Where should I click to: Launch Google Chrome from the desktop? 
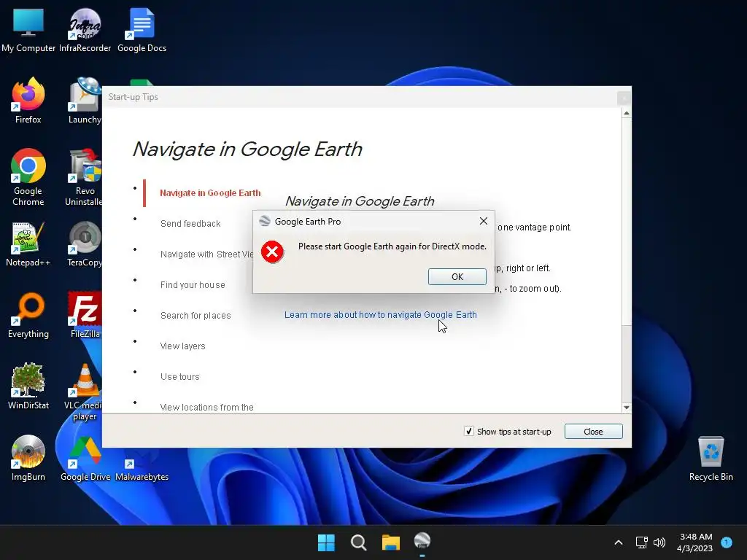pos(28,177)
